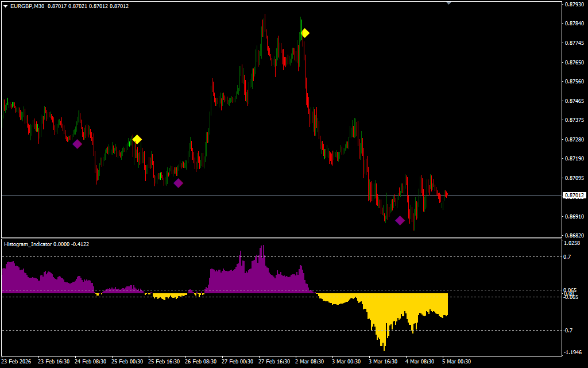This screenshot has width=588, height=368.
Task: Click the 0.87840 label on price axis
Action: pyautogui.click(x=573, y=24)
